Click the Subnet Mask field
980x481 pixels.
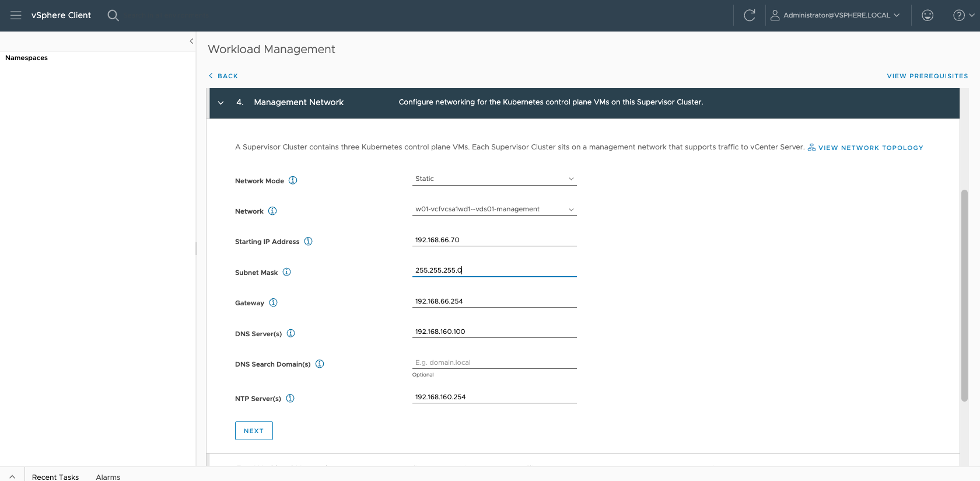495,270
